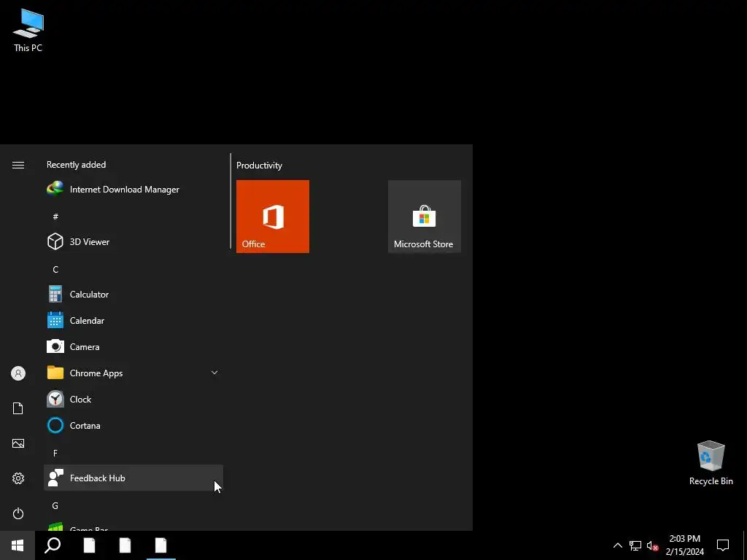Open Pictures from the Start sidebar
The image size is (747, 560).
pyautogui.click(x=18, y=443)
